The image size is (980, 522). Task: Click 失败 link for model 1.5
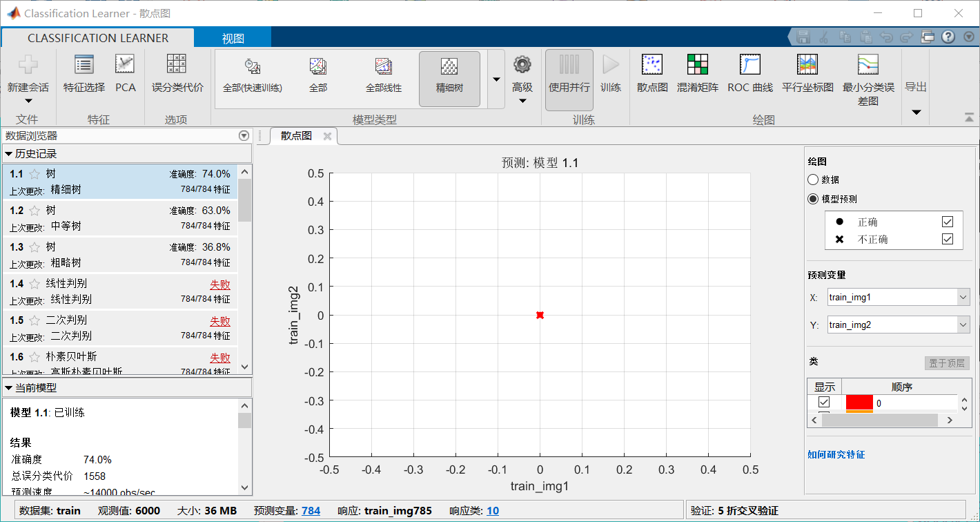(x=220, y=321)
